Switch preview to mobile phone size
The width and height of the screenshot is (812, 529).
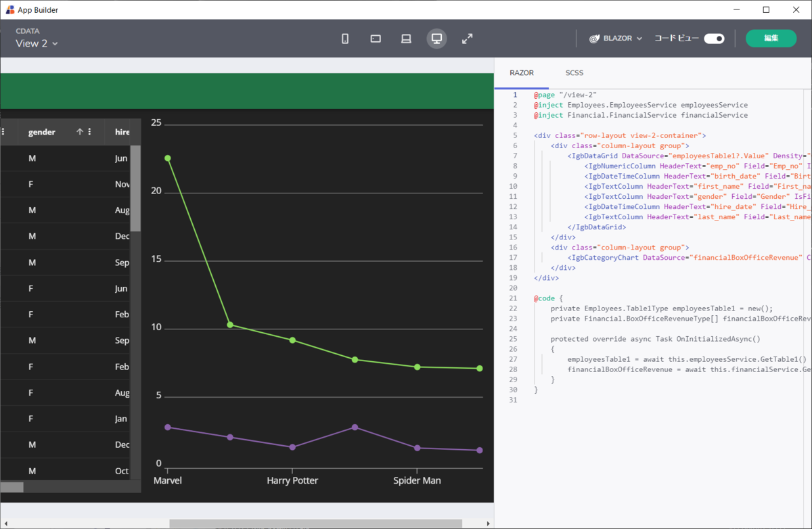coord(345,39)
